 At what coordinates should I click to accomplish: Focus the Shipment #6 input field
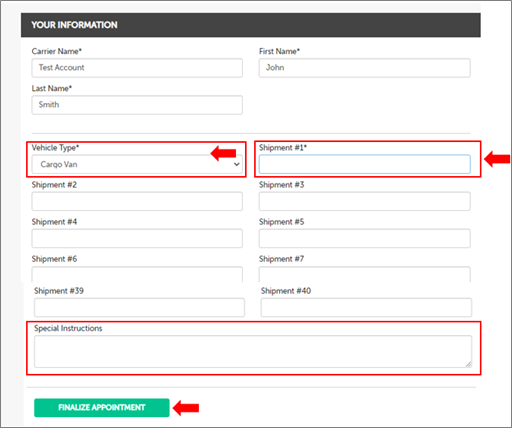(137, 274)
